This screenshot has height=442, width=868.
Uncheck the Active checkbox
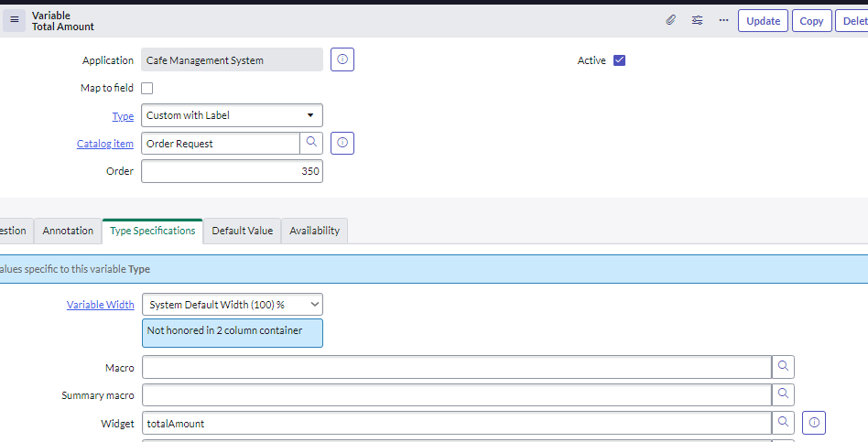[x=620, y=60]
